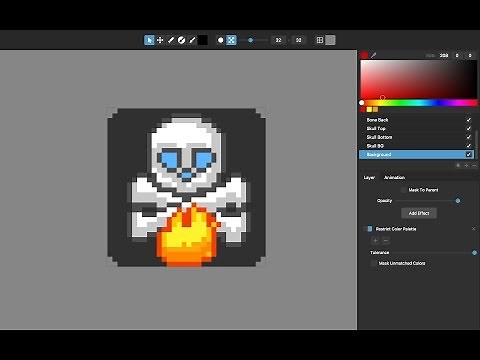480x360 pixels.
Task: Remove the Restrict Color Palette effect
Action: (474, 229)
